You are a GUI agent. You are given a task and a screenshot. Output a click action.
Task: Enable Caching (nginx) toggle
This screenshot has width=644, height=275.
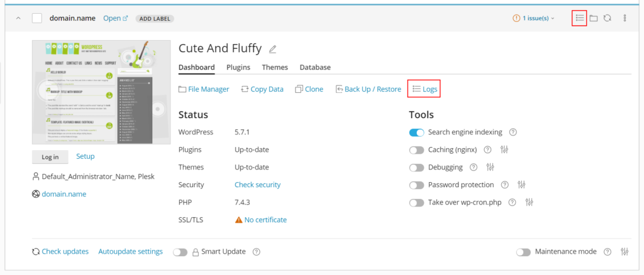point(416,150)
